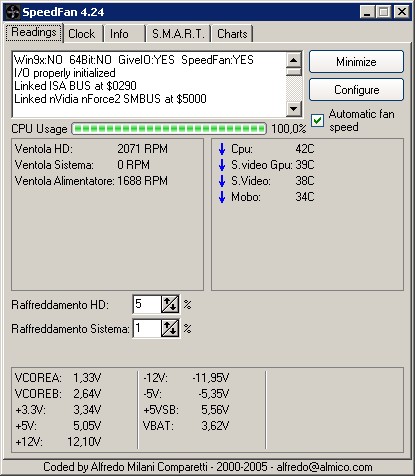Close the SpeedFan window
This screenshot has height=476, width=415.
(x=402, y=12)
